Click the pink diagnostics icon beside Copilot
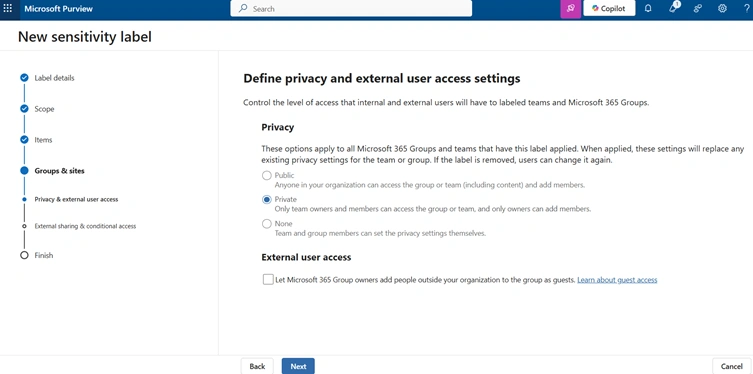The height and width of the screenshot is (374, 753). (571, 9)
